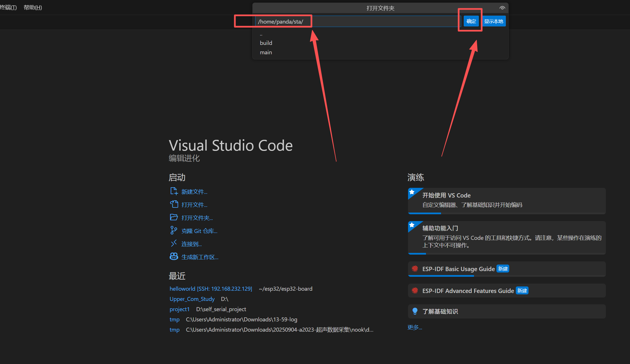Click the Open Folder icon under 启动
Screen dimensions: 630x364
tap(174, 217)
